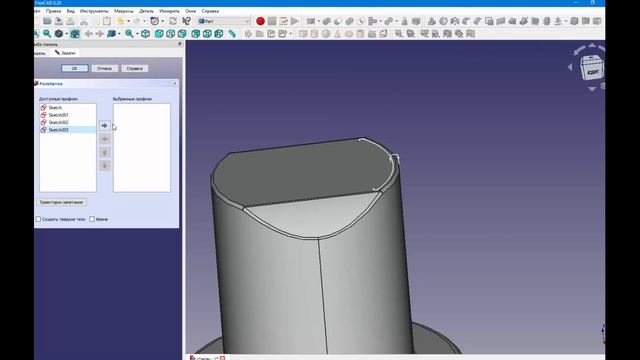
Task: Undock the combo panel via its float button
Action: point(180,44)
